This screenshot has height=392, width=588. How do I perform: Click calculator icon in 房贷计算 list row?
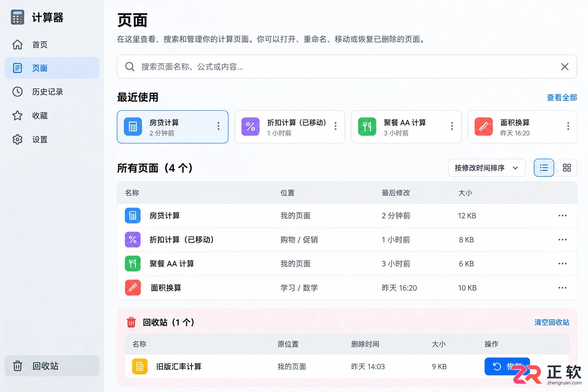click(x=133, y=216)
